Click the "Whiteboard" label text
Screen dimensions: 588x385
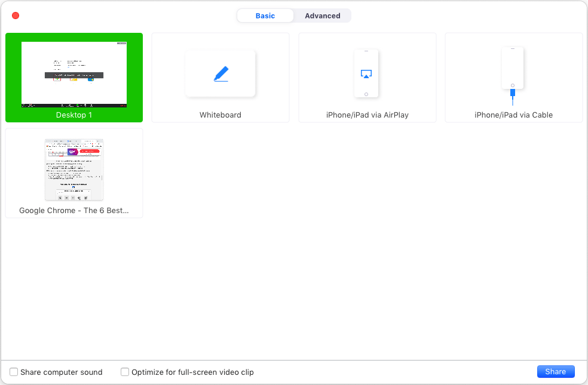pyautogui.click(x=220, y=115)
